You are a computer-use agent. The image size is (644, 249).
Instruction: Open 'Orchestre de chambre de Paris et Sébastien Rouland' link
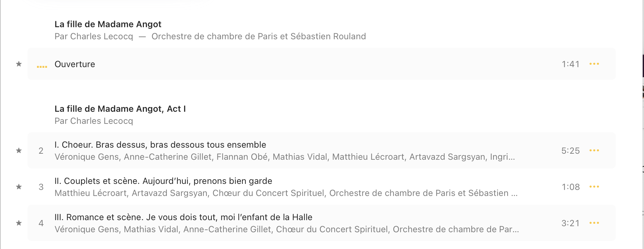(258, 36)
